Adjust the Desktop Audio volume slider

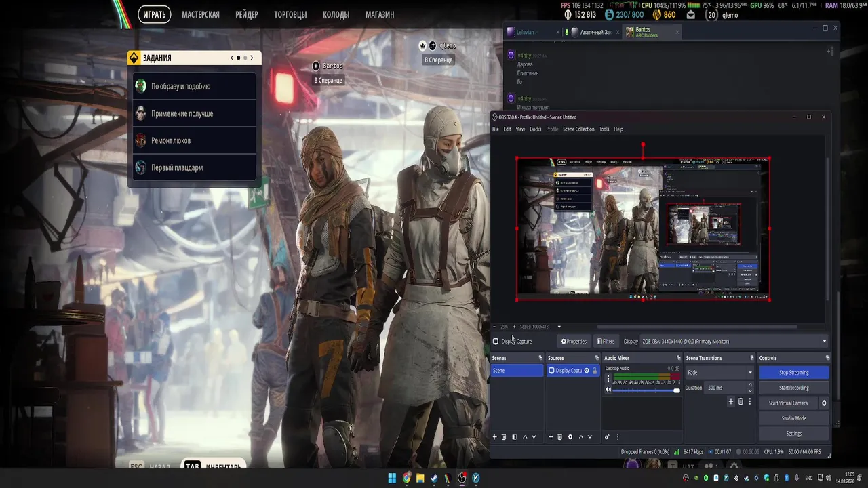647,390
